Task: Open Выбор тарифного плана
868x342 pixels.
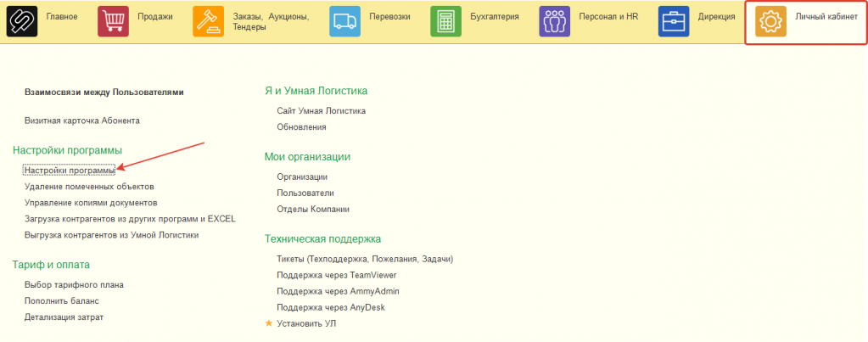Action: pyautogui.click(x=74, y=285)
